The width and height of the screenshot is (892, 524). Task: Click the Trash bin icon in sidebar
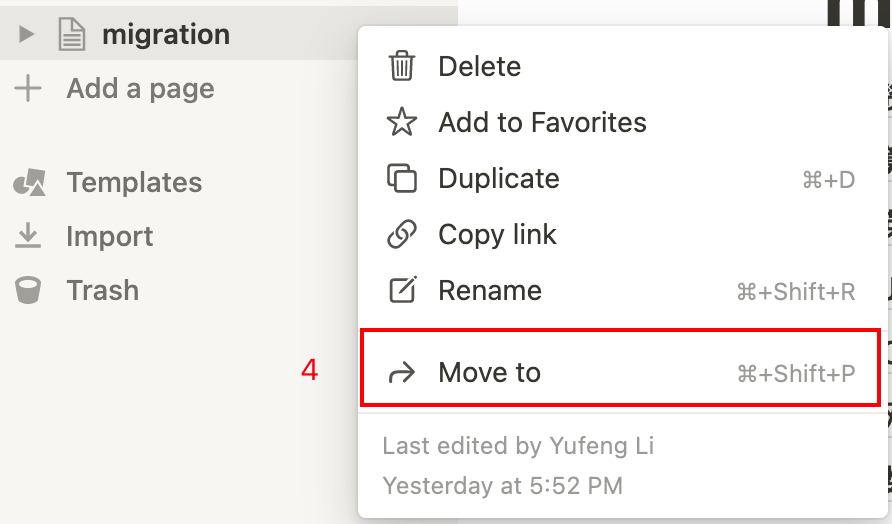(28, 291)
